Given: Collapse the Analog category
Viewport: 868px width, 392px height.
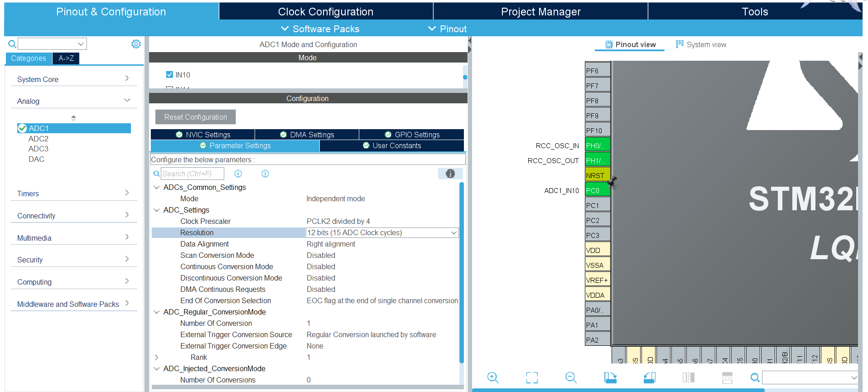Looking at the screenshot, I should point(74,101).
